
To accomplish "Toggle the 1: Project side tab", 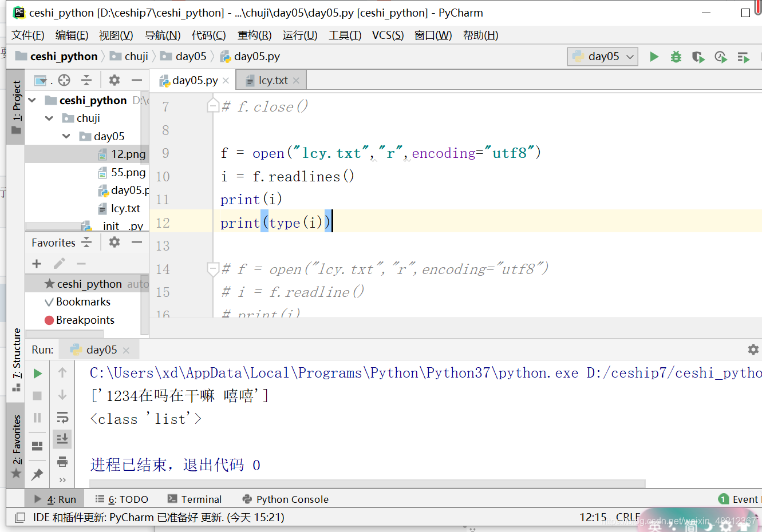I will click(x=17, y=107).
